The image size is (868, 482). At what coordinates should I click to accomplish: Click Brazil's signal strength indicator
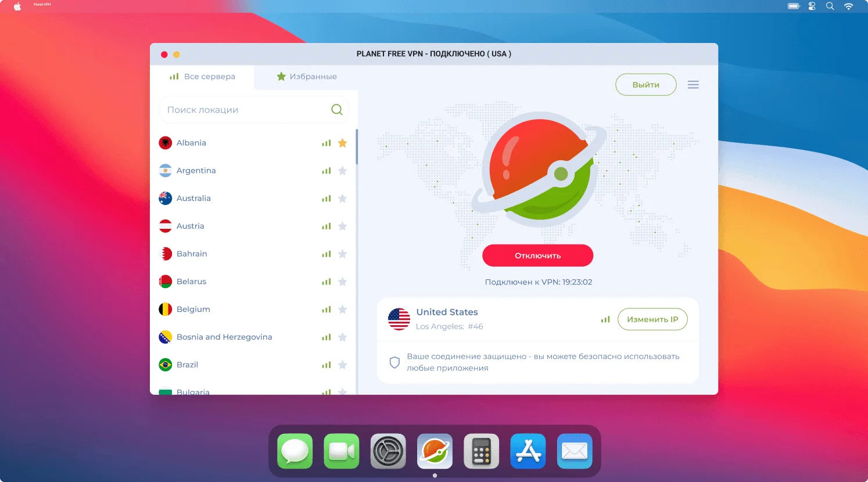point(326,365)
